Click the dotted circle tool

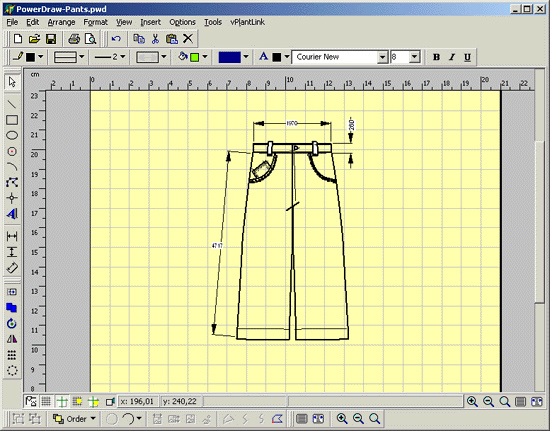click(x=12, y=370)
